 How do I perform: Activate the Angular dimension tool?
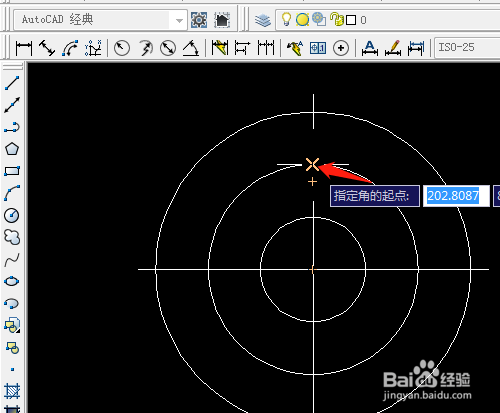pos(191,48)
